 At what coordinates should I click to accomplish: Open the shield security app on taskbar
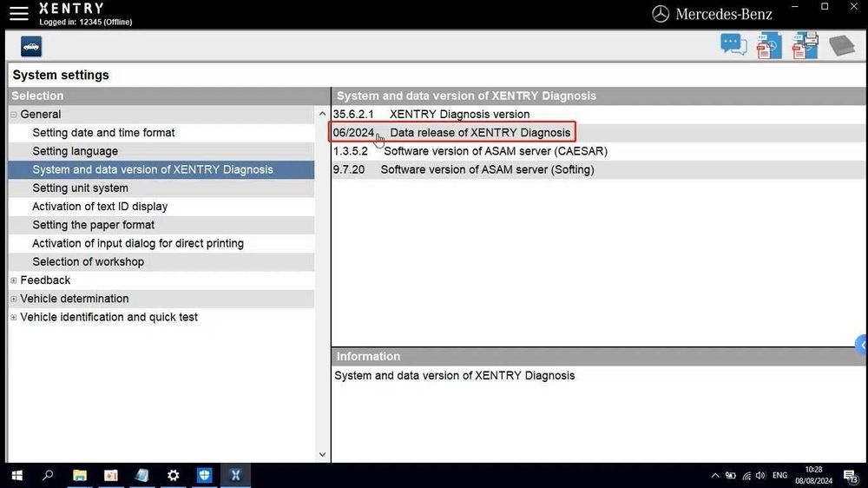pyautogui.click(x=204, y=475)
